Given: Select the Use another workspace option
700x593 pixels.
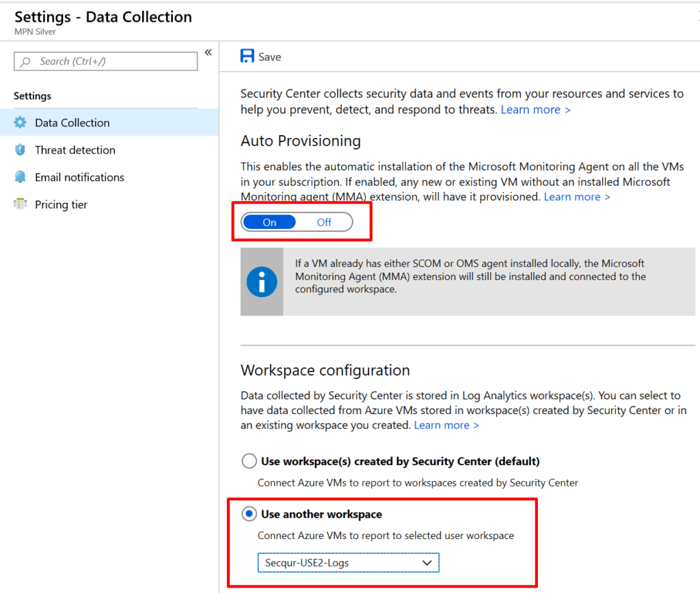Looking at the screenshot, I should pos(249,514).
